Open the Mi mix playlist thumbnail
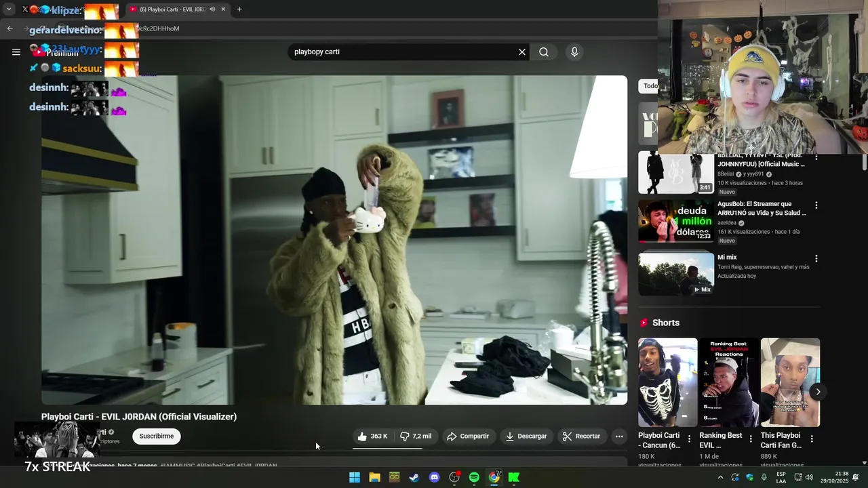This screenshot has height=488, width=868. 675,274
